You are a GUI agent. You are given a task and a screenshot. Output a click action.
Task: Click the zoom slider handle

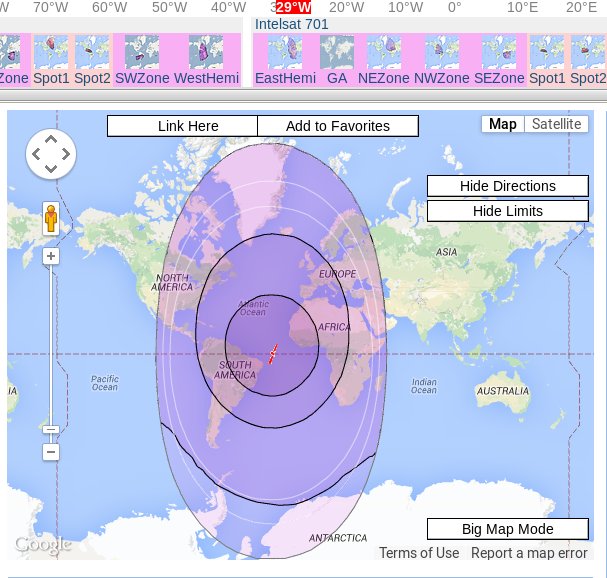pos(51,429)
